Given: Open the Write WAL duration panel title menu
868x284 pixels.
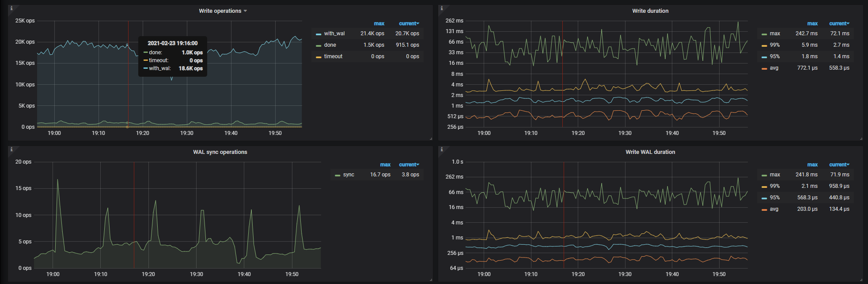Looking at the screenshot, I should (x=650, y=152).
